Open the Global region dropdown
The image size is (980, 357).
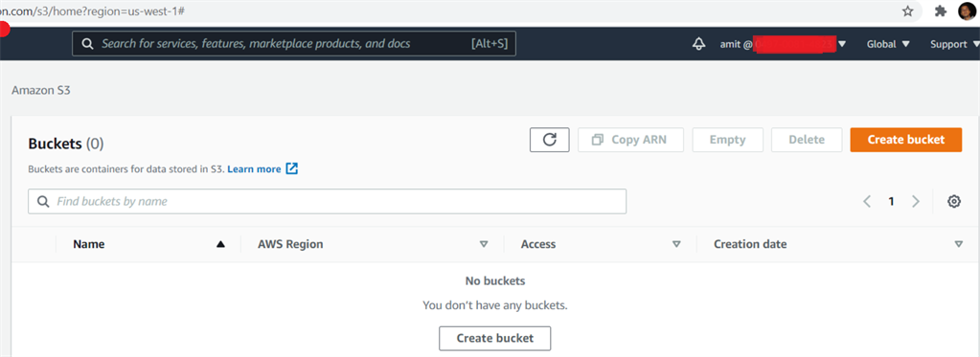pos(887,44)
